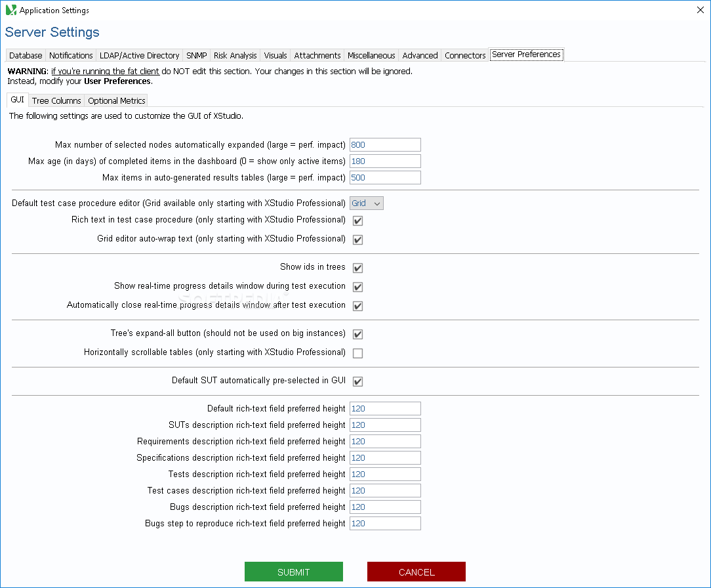Image resolution: width=711 pixels, height=588 pixels.
Task: Select the Server Preferences tab
Action: pos(526,54)
